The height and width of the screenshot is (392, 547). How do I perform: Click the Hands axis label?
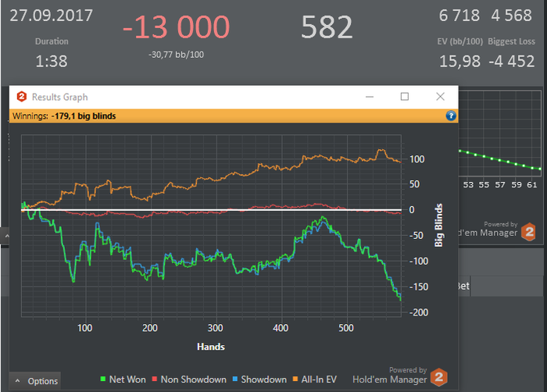point(211,347)
